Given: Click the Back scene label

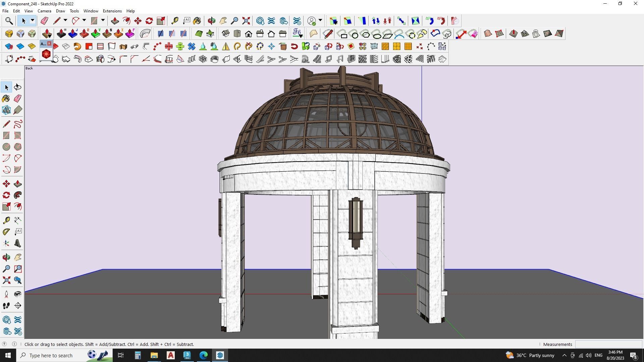Looking at the screenshot, I should click(x=29, y=68).
